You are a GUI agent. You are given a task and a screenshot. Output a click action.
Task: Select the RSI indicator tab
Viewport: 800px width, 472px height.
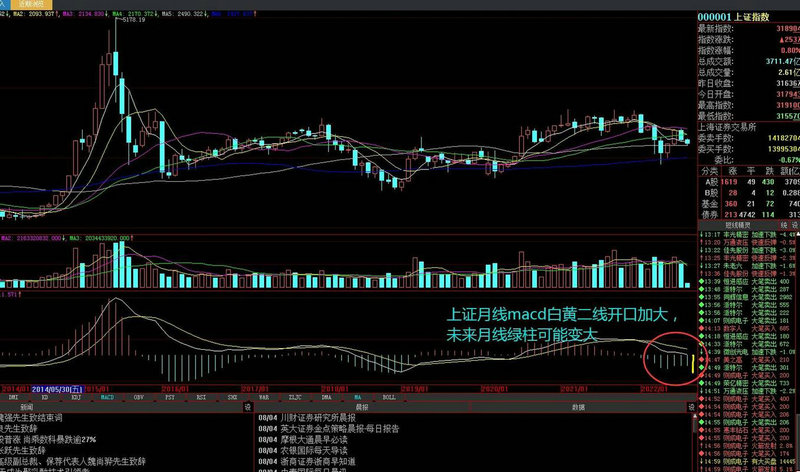201,397
